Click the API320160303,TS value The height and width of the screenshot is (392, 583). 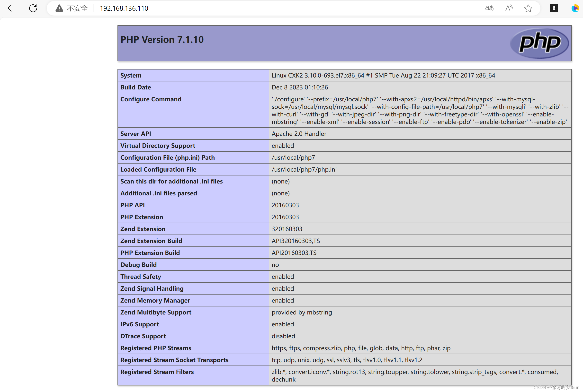click(296, 241)
